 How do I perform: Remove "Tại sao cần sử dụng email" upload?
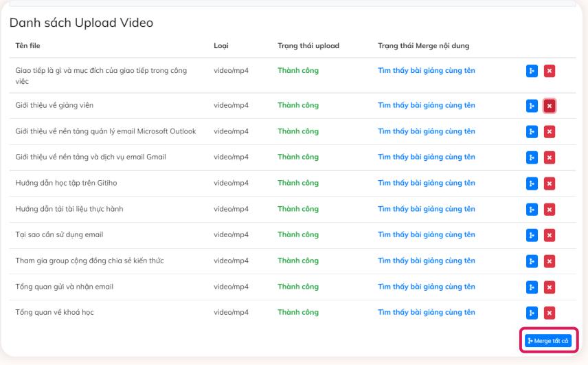550,235
